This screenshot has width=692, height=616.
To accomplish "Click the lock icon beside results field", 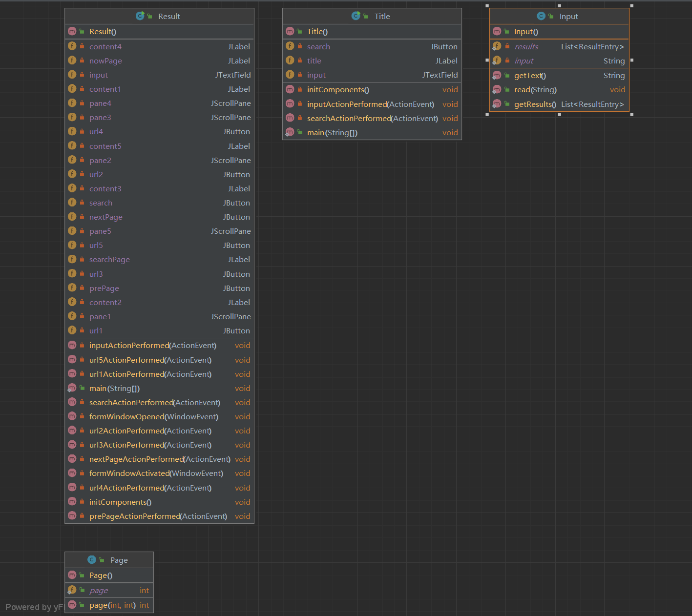I will coord(507,46).
